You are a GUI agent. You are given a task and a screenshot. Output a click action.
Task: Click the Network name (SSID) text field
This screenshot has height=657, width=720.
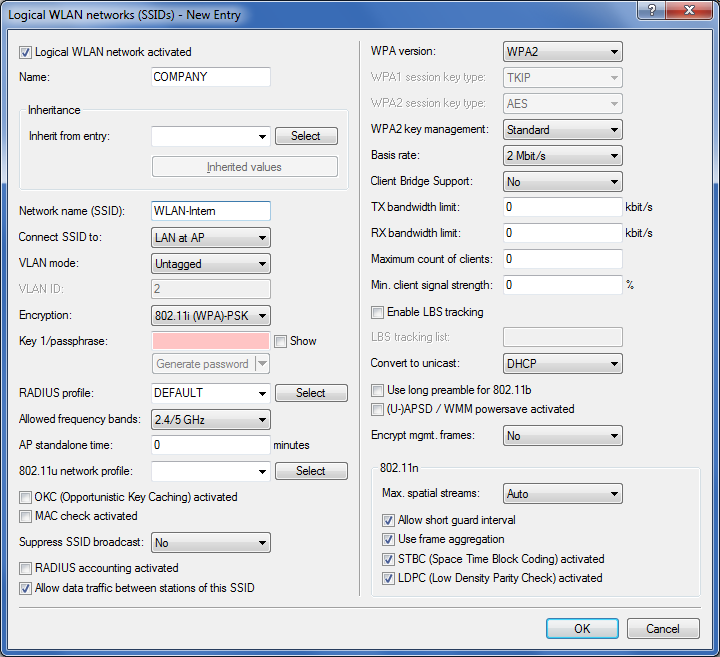[211, 211]
